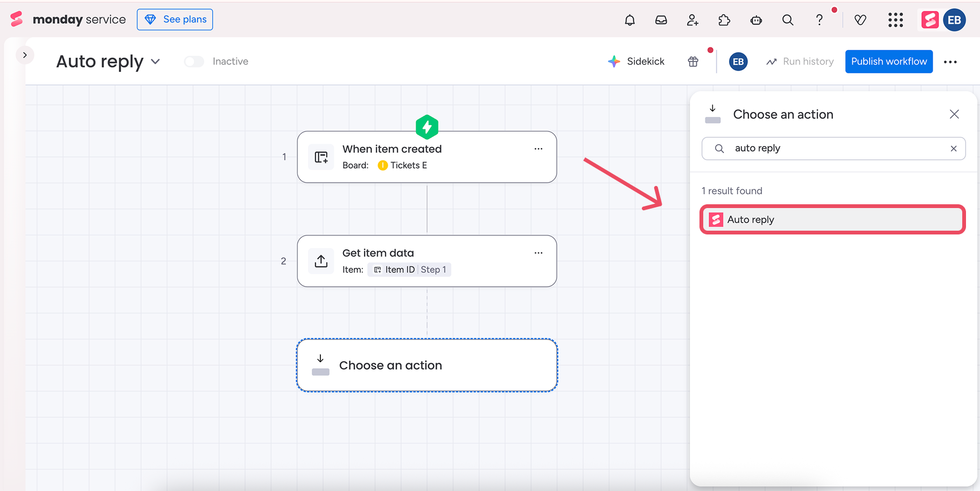
Task: Click the See plans button
Action: (175, 19)
